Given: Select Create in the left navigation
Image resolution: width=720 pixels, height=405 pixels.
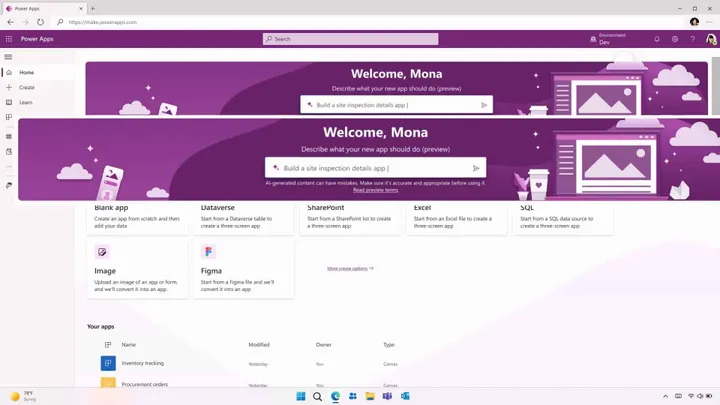Looking at the screenshot, I should tap(26, 87).
